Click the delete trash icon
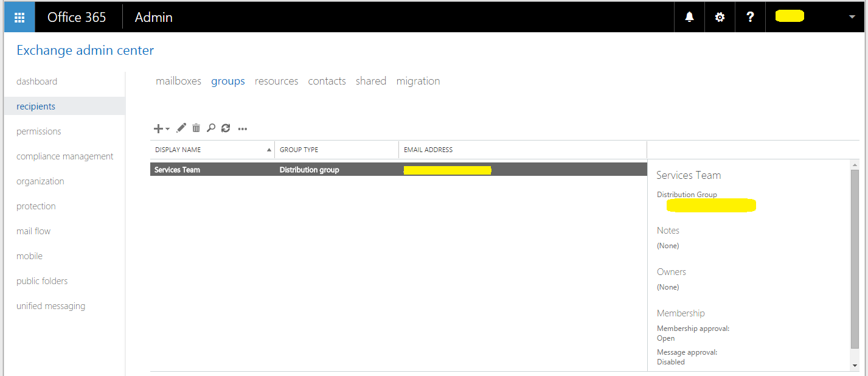The image size is (868, 376). [x=196, y=128]
